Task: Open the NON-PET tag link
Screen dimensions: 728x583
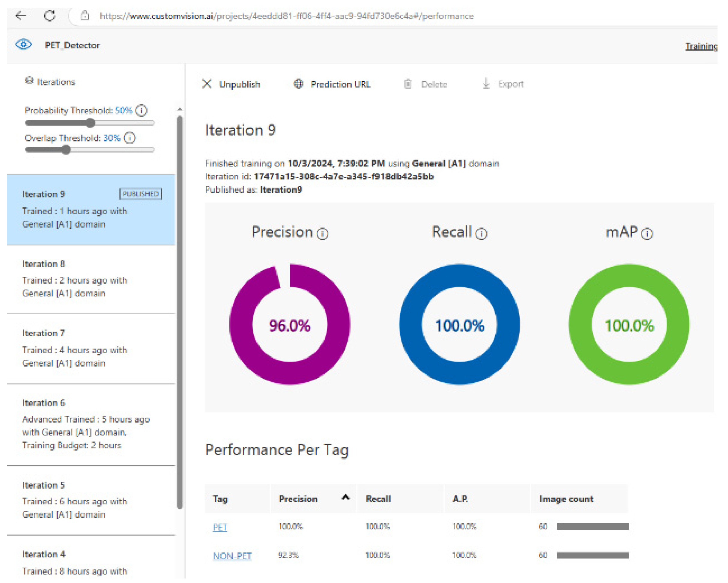Action: (x=232, y=556)
